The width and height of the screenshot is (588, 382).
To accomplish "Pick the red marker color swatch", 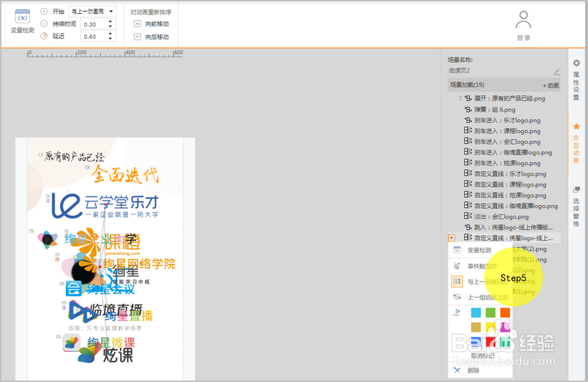I will tap(491, 342).
